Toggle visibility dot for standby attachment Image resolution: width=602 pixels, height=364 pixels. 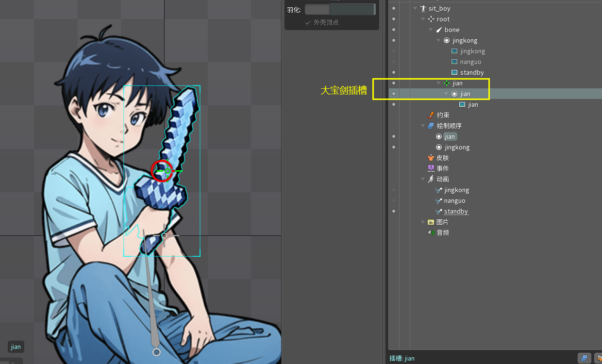[x=394, y=72]
